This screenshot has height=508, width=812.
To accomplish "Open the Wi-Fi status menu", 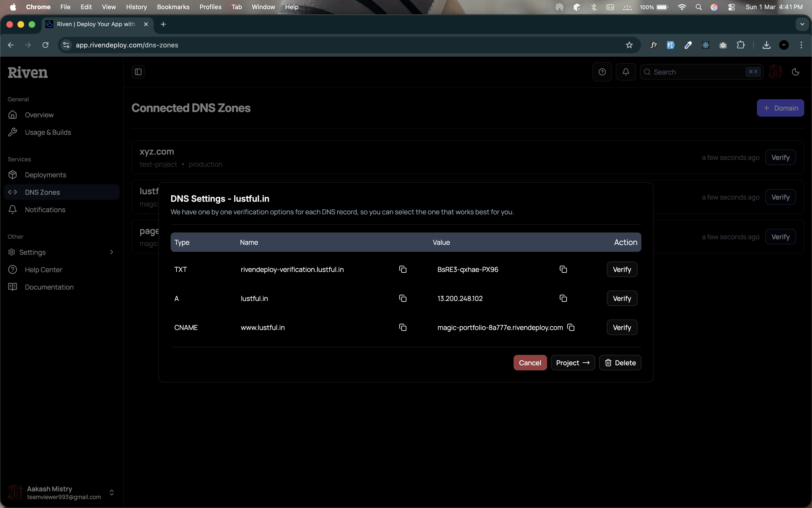I will [x=682, y=7].
